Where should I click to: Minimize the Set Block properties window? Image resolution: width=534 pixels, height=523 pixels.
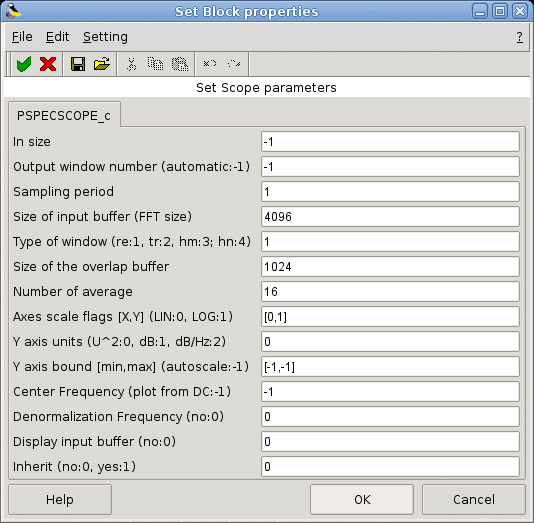pos(480,11)
